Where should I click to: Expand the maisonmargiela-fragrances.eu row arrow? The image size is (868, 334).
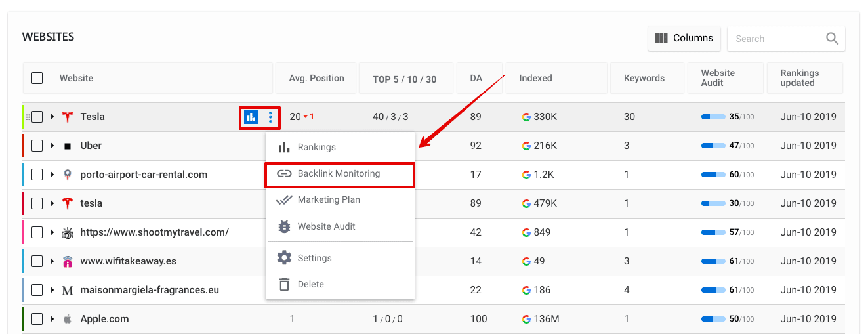[52, 290]
